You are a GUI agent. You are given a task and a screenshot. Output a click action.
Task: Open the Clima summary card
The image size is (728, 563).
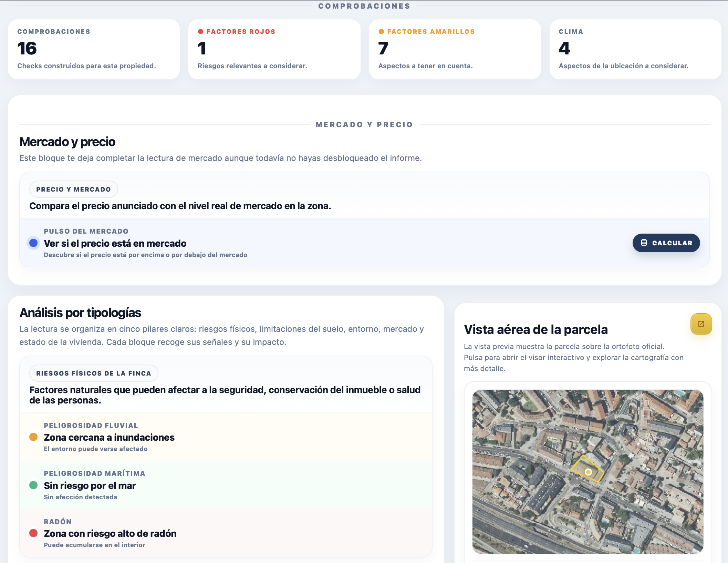(x=635, y=49)
